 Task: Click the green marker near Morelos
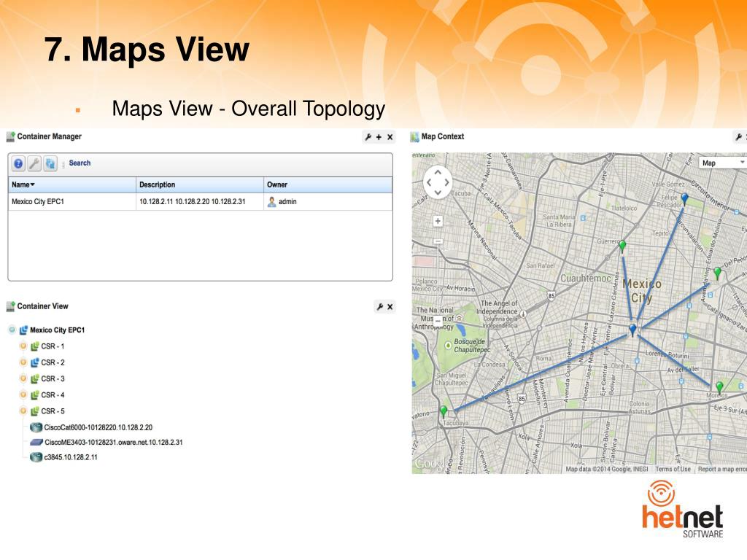(719, 386)
